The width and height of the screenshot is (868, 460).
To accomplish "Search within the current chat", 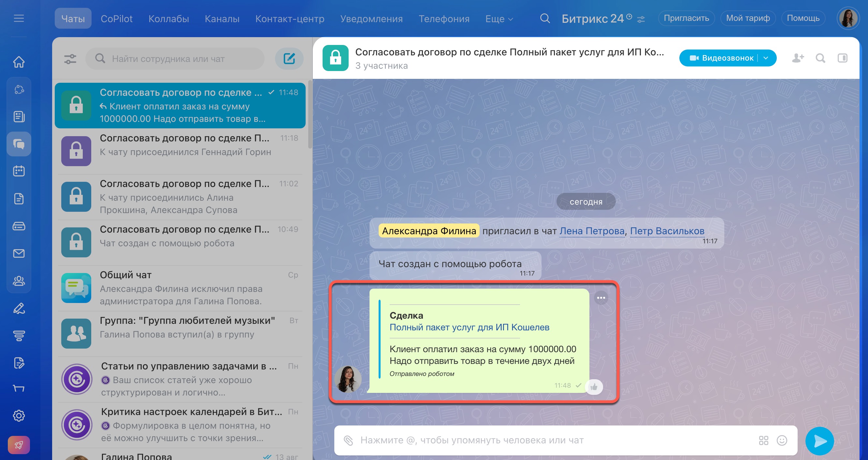I will 820,58.
